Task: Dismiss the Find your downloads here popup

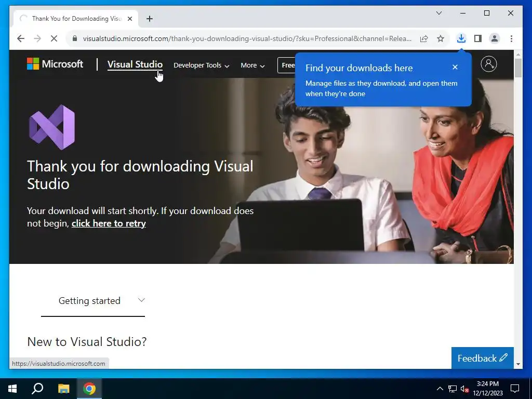Action: 455,67
